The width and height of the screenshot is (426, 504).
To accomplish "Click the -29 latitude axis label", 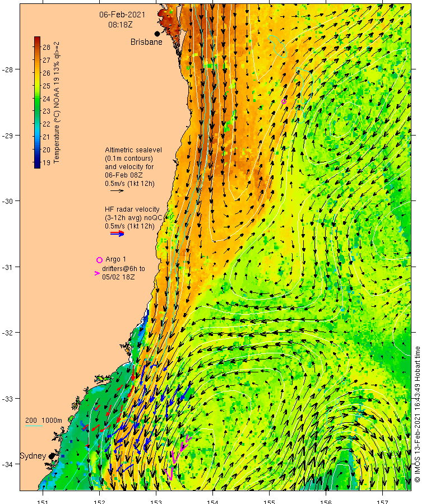I will point(7,136).
